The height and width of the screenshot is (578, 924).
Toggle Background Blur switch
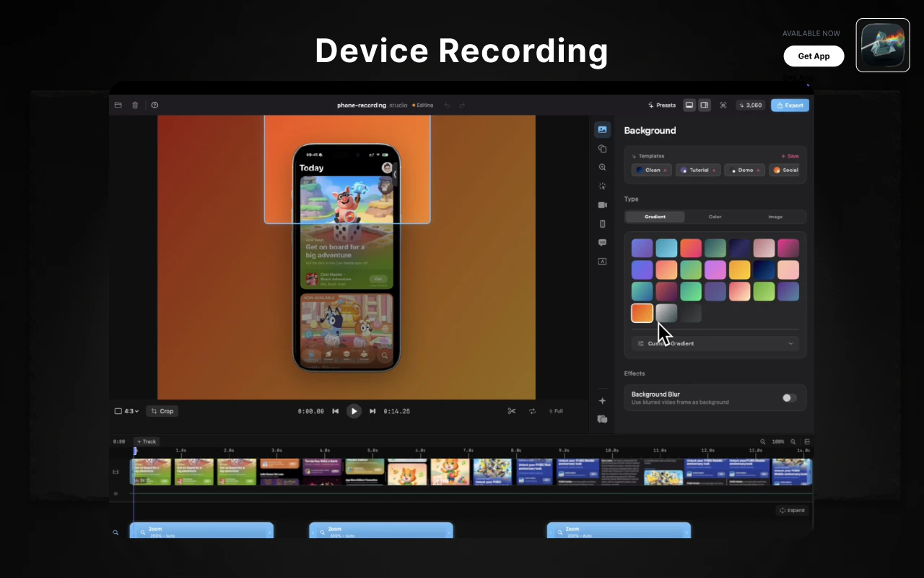pos(790,397)
